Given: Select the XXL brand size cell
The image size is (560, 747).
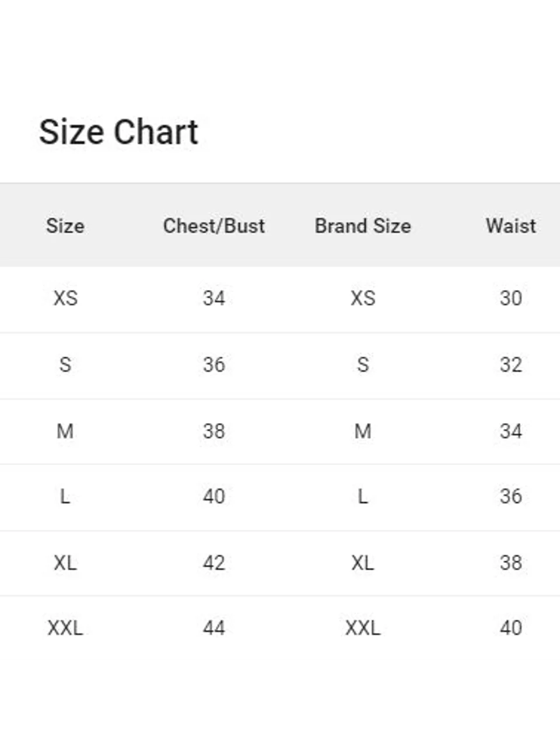Looking at the screenshot, I should [363, 628].
